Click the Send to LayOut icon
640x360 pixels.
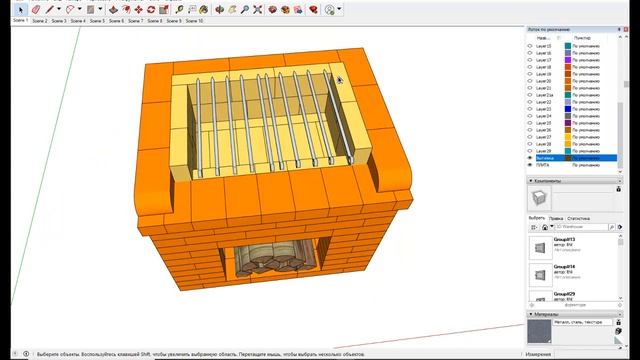click(x=298, y=9)
